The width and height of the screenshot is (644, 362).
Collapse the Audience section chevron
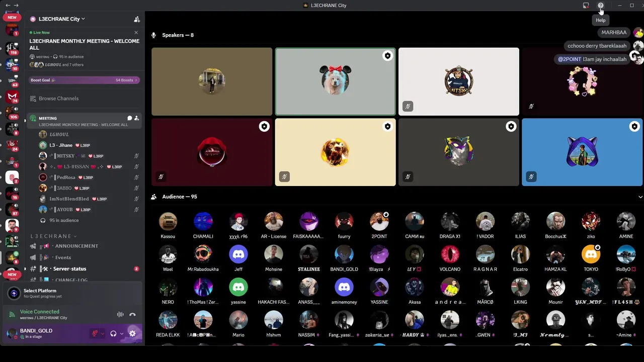640,197
